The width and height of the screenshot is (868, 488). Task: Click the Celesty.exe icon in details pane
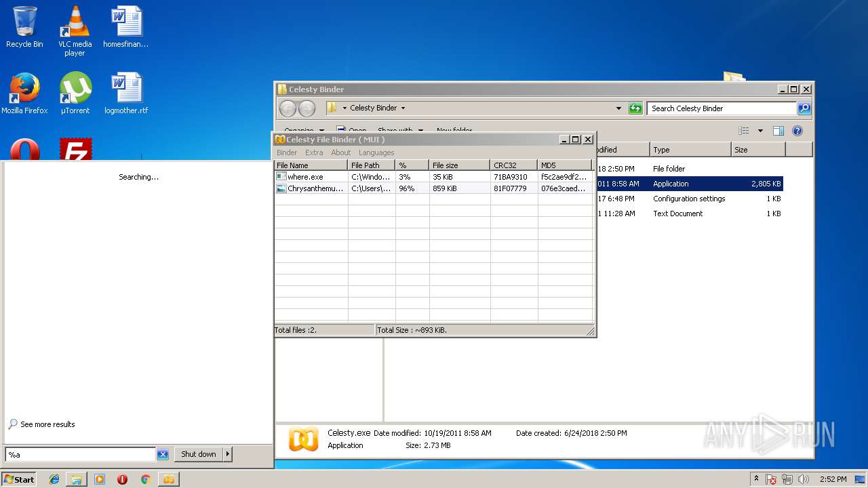click(x=303, y=439)
